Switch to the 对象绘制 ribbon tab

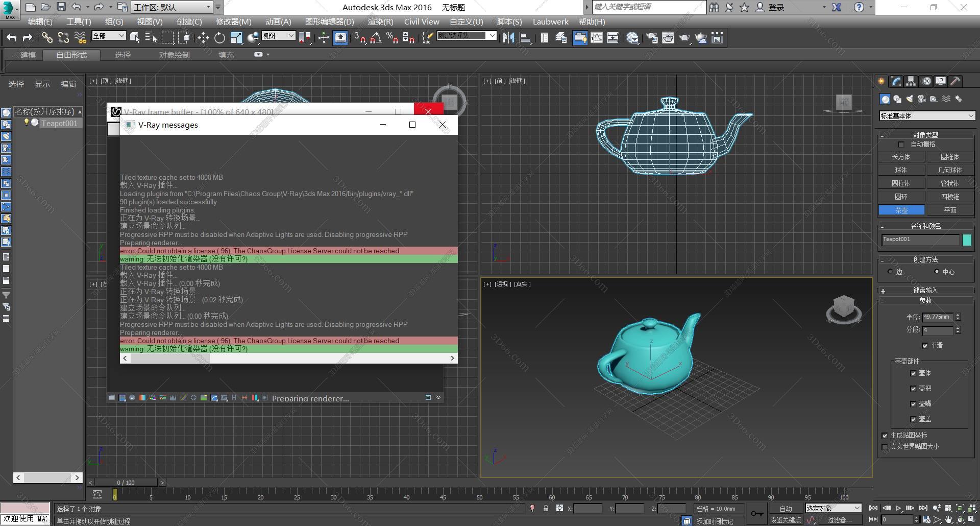[x=174, y=55]
